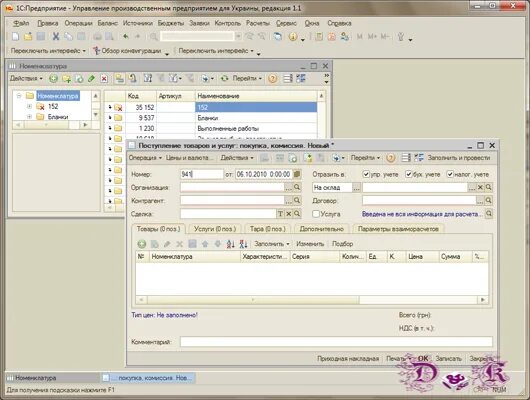The height and width of the screenshot is (400, 530).
Task: Open the Заполнить dropdown above goods table
Action: [x=272, y=244]
